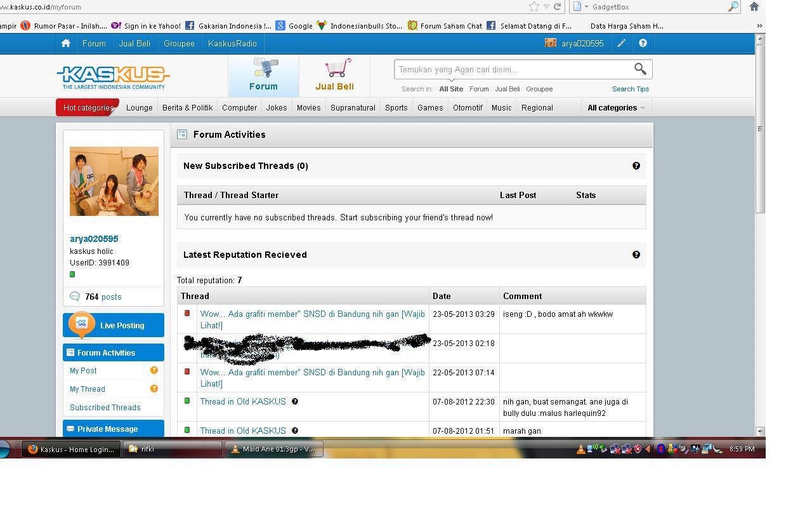Screen dimensions: 812x508
Task: Click help icon beside Thread in Old KASKUS 01:51
Action: [294, 431]
